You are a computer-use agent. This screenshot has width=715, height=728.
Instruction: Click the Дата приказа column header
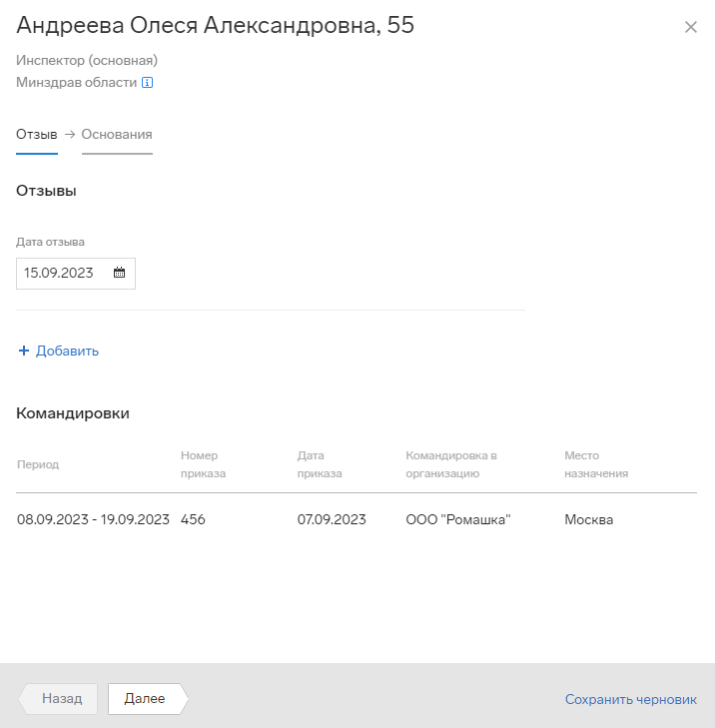coord(320,464)
